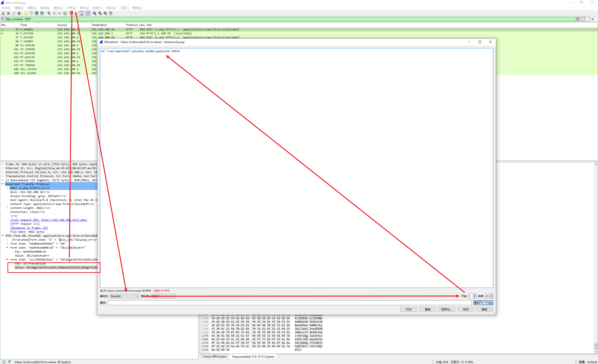Viewport: 598px width, 364px height.
Task: Toggle packet list colorization
Action: [x=88, y=13]
